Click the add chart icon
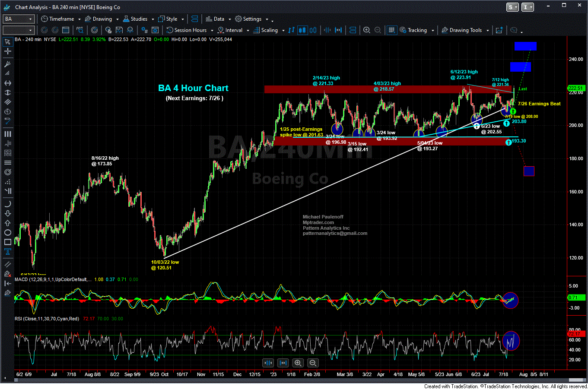 coord(499,30)
